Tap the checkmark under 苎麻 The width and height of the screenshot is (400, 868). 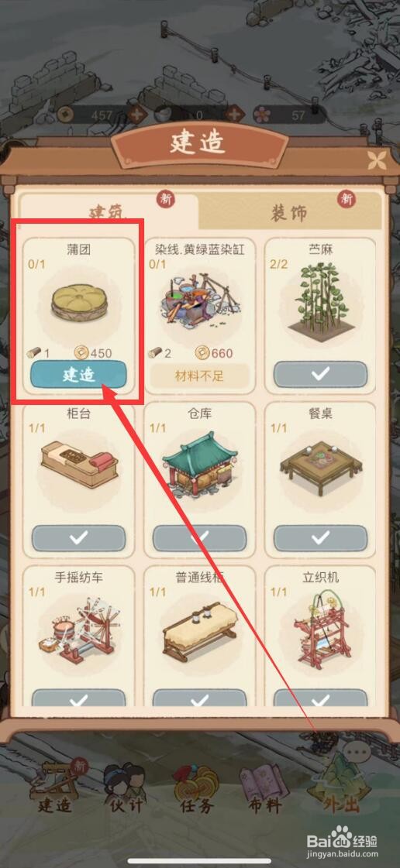coord(320,374)
